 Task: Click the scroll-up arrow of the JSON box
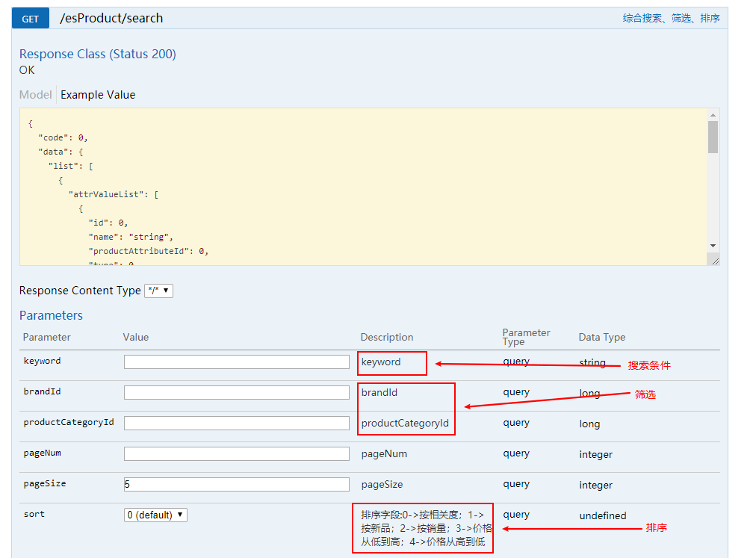click(x=713, y=115)
